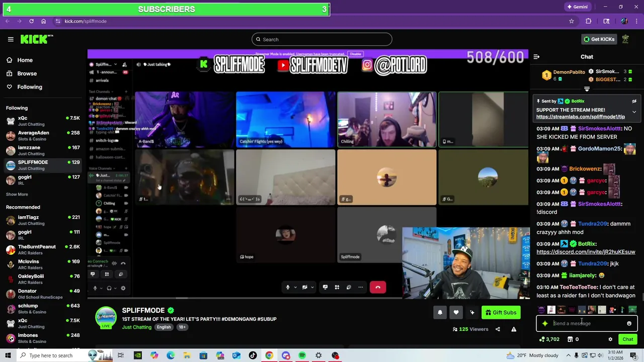Open weather widget showing 20°F
Viewport: 644px width, 362px height.
tap(532, 355)
